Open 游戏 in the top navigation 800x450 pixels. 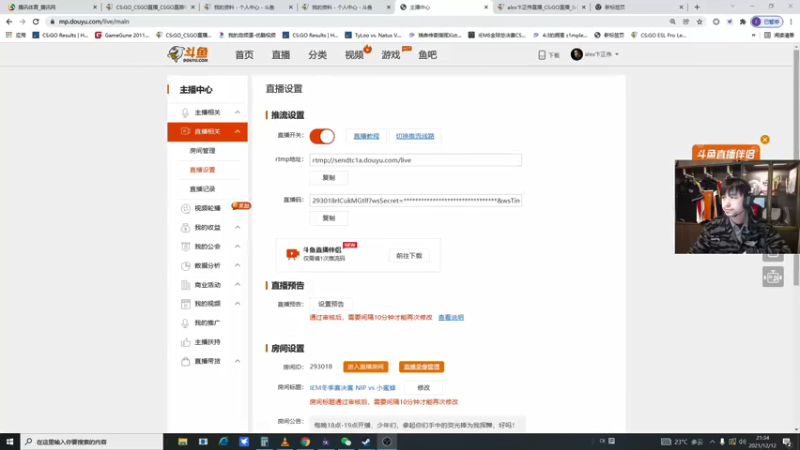(391, 55)
